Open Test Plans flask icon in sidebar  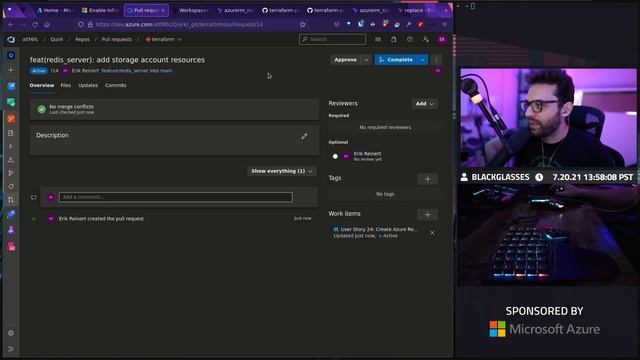point(11,231)
